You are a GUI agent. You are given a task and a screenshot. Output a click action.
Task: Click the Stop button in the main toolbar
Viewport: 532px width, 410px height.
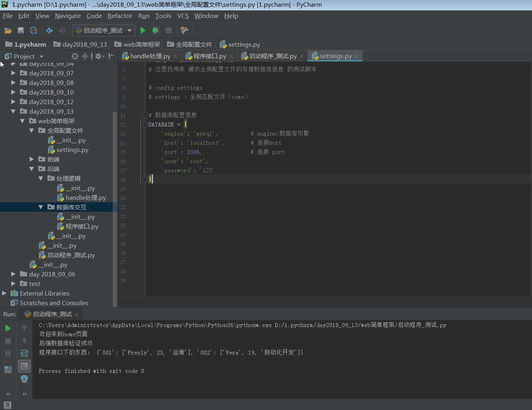click(169, 30)
